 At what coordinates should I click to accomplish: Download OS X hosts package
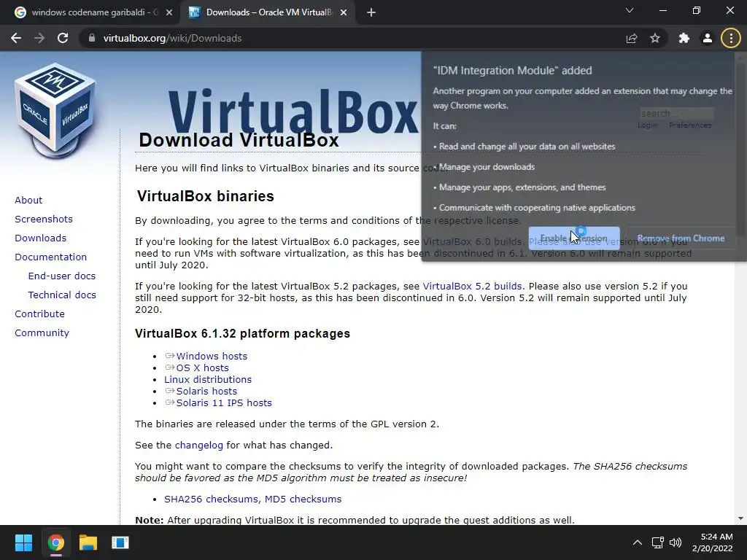(203, 367)
